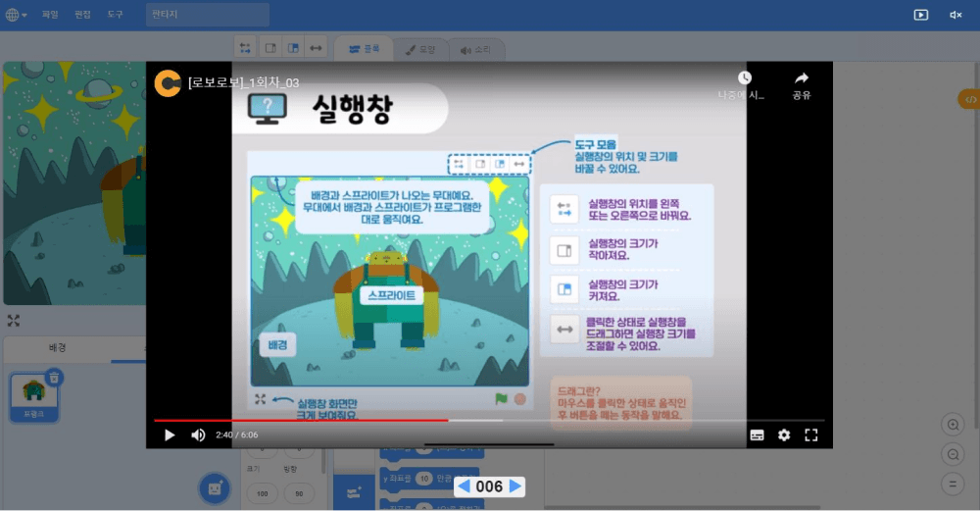Click the blue block category icon
Viewport: 980px width, 511px height.
coord(354,491)
